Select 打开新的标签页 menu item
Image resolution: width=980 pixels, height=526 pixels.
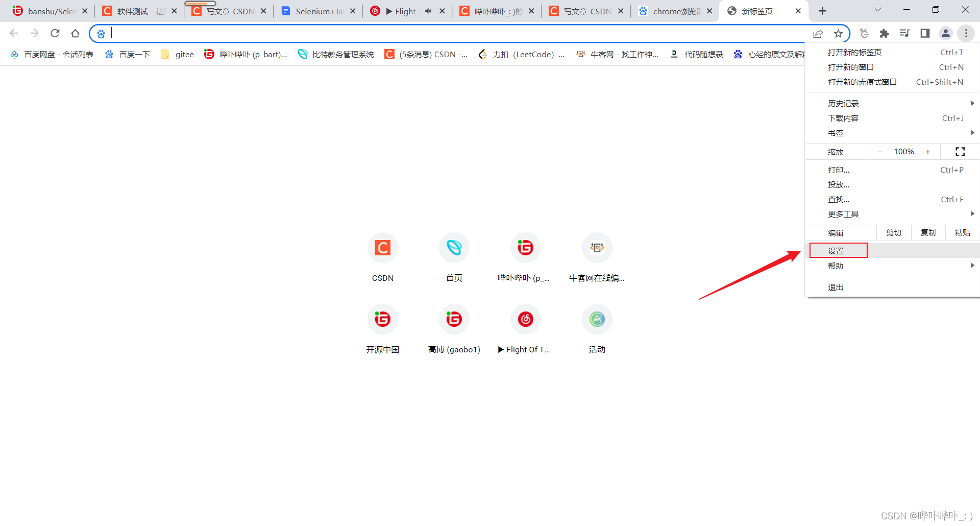[x=892, y=52]
